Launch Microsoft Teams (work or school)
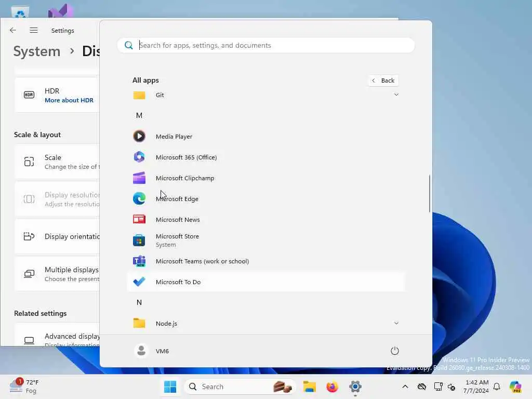The image size is (532, 399). click(265, 261)
